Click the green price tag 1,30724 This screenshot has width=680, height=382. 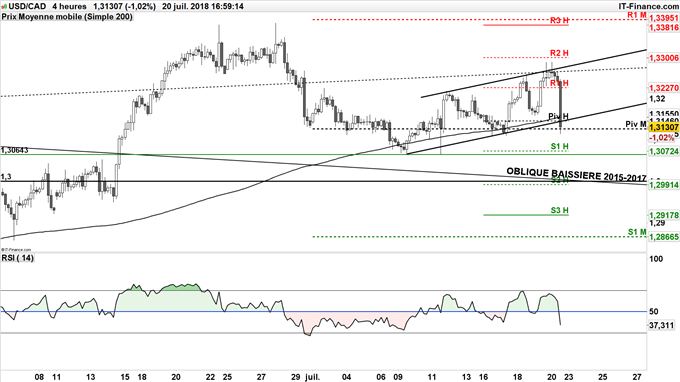coord(664,151)
